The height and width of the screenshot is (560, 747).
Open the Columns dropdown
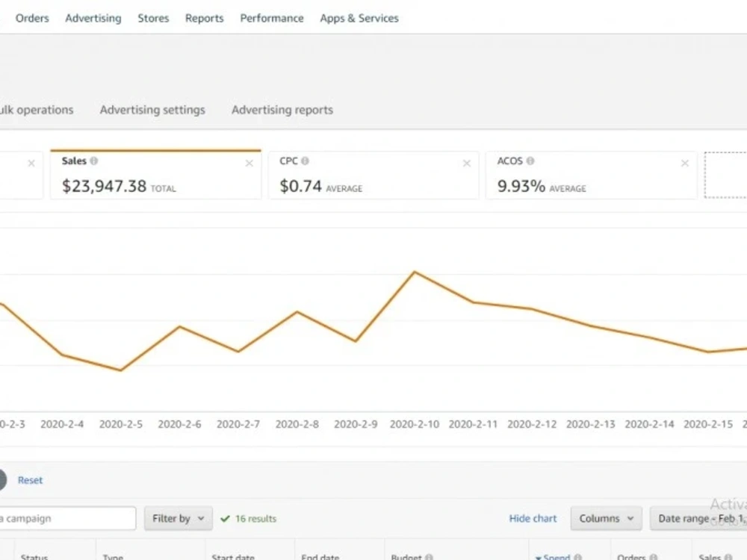pyautogui.click(x=607, y=518)
